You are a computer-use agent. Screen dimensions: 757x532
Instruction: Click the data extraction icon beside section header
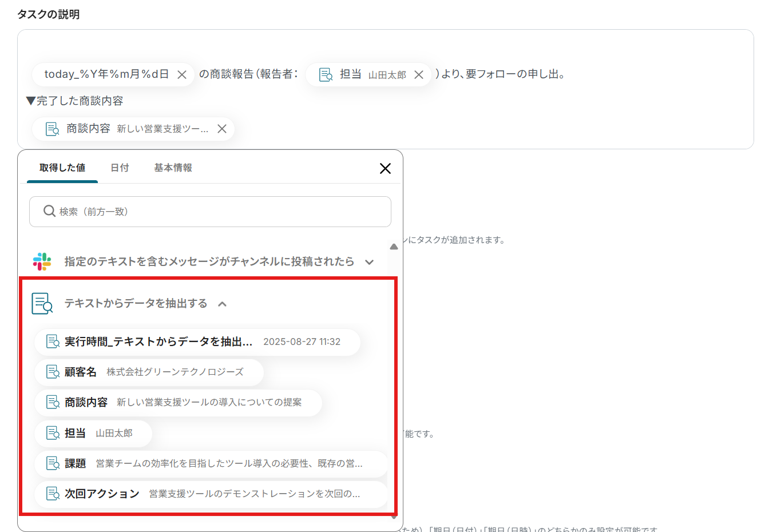[x=42, y=303]
